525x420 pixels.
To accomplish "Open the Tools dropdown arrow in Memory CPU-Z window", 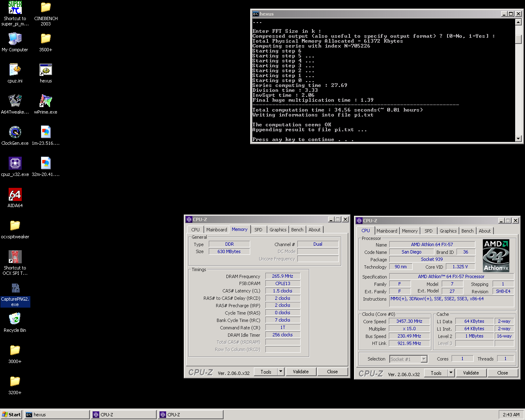I will coord(281,372).
